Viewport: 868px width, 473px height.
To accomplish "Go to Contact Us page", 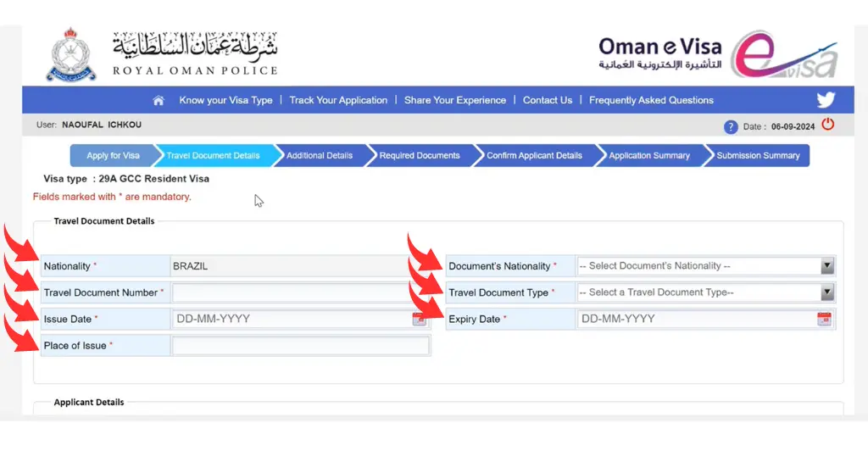I will (548, 100).
